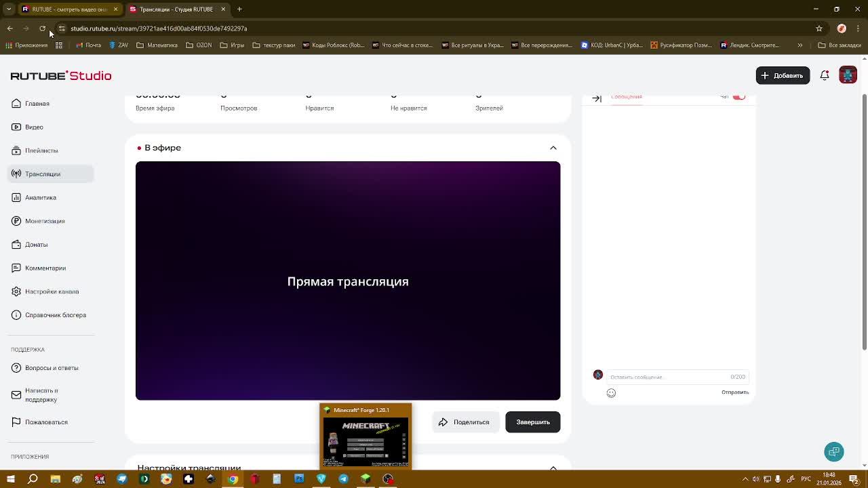The image size is (868, 488).
Task: Click the page vertical scrollbar
Action: click(864, 224)
